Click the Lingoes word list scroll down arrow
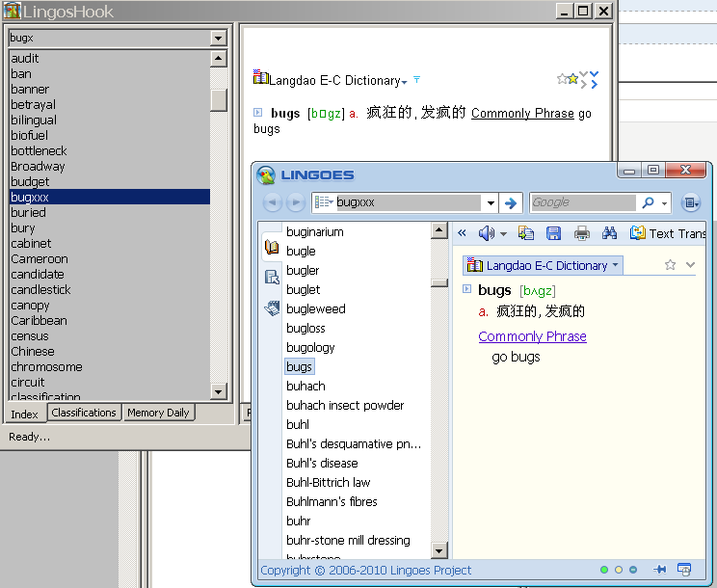Screen dimensions: 717x588 (439, 550)
